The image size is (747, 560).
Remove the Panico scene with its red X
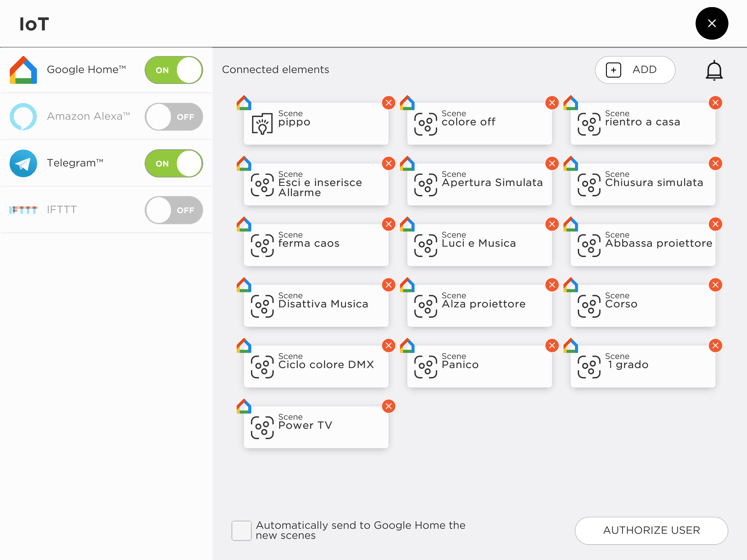[x=552, y=346]
